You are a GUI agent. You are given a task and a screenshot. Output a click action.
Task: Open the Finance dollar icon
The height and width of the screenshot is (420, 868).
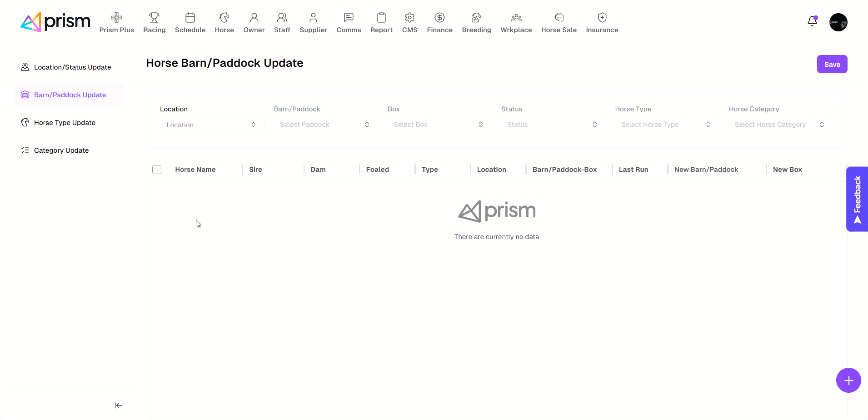pos(439,18)
